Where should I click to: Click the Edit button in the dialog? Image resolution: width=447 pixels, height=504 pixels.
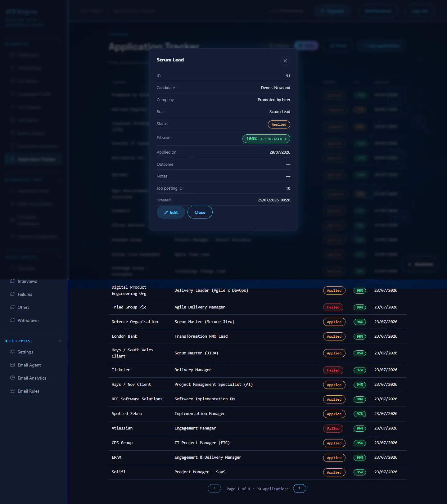(x=171, y=212)
